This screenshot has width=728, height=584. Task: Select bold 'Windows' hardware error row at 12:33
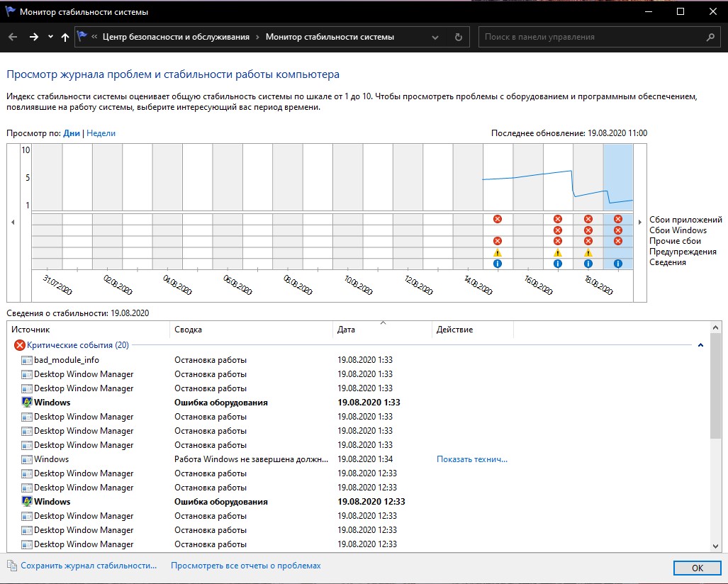357,502
